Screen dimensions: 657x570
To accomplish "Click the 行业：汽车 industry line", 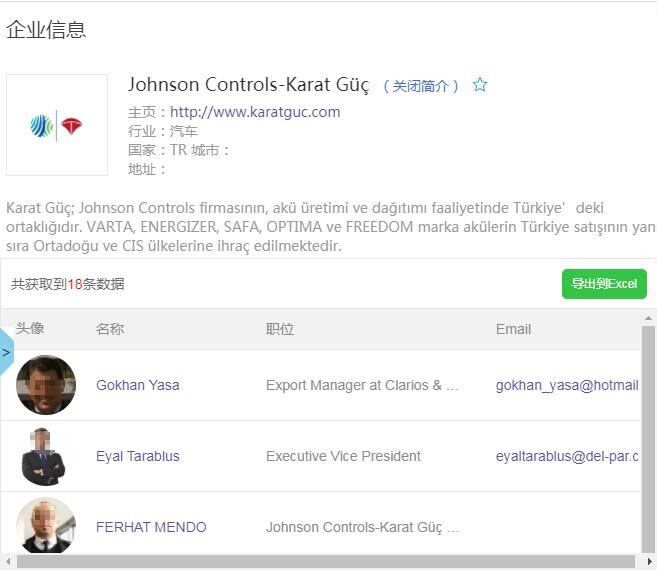I will pos(163,131).
